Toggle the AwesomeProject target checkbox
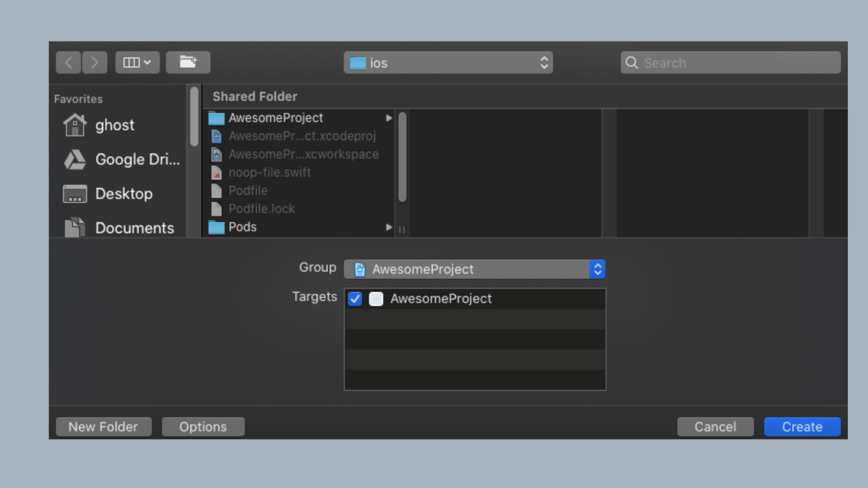Screen dimensions: 868x488 tap(355, 299)
